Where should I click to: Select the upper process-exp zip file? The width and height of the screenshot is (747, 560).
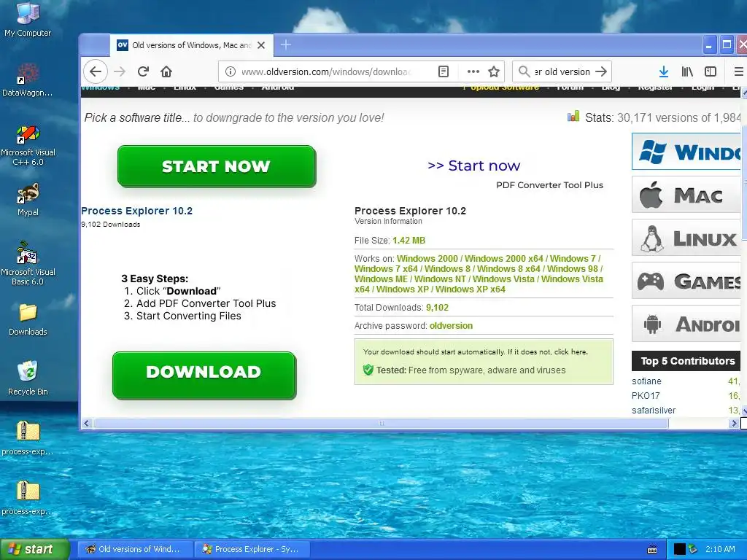[x=28, y=438]
